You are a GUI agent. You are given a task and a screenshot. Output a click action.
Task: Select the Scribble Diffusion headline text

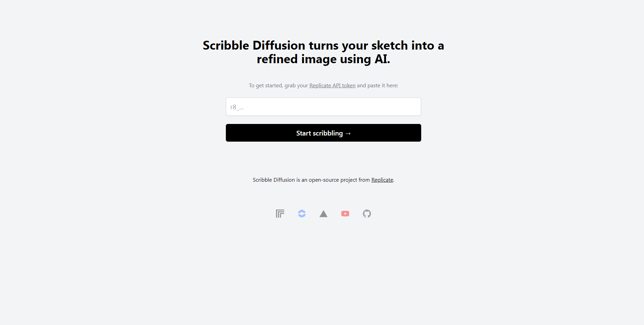pyautogui.click(x=323, y=52)
